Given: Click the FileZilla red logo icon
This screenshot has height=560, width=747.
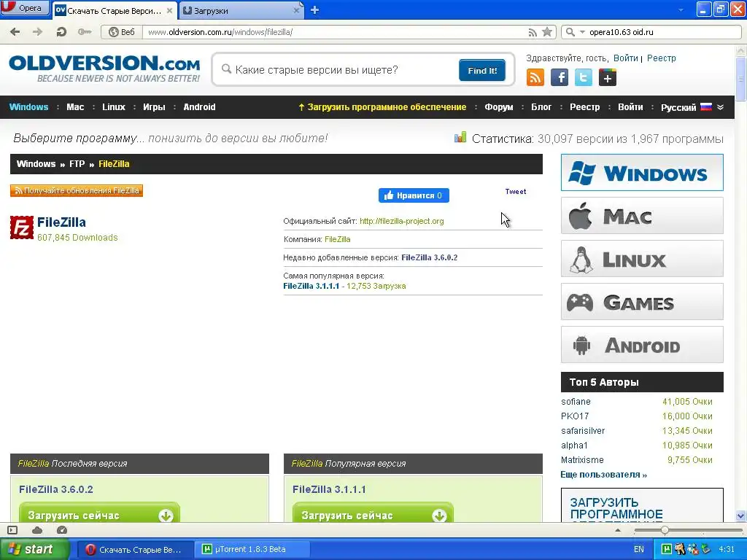Looking at the screenshot, I should click(x=22, y=227).
